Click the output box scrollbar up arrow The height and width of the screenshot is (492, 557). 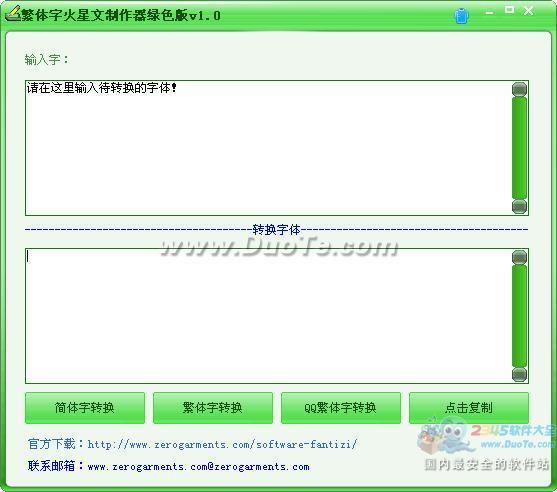(519, 257)
